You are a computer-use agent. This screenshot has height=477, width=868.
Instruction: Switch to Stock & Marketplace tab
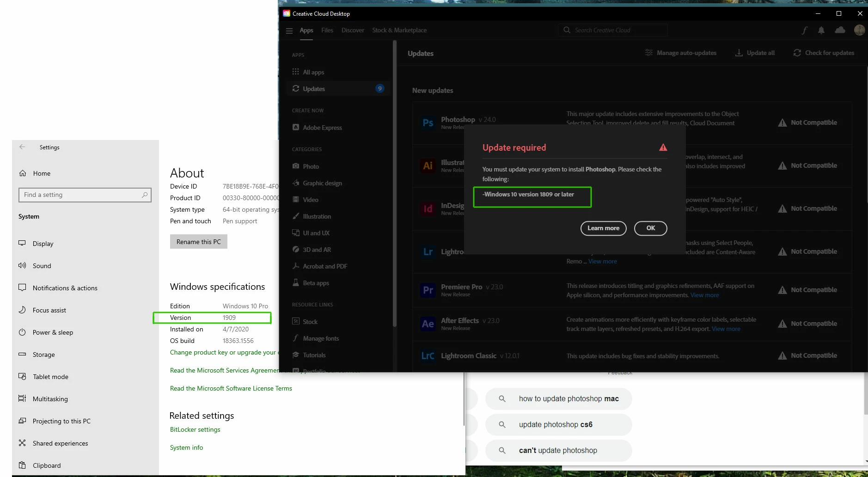point(399,31)
